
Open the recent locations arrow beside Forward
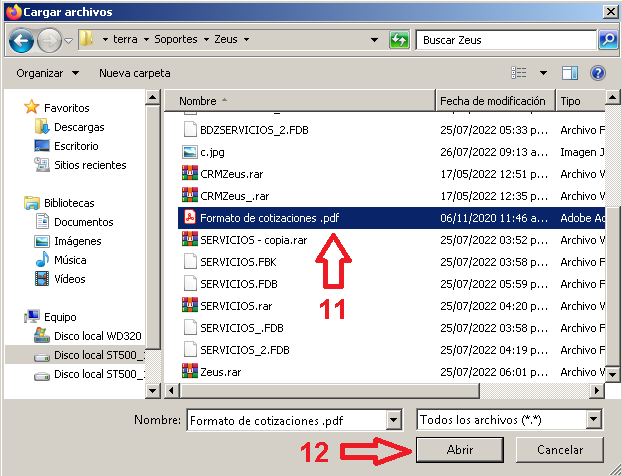click(69, 40)
